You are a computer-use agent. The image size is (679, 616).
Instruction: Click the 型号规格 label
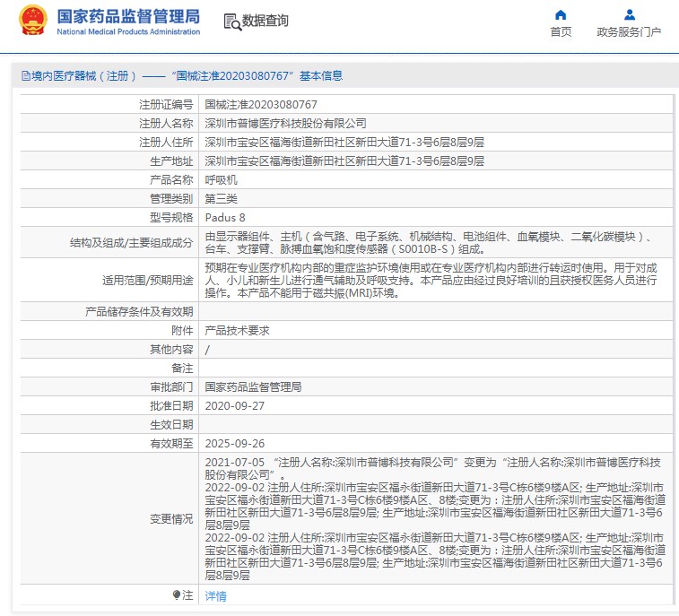click(x=171, y=217)
